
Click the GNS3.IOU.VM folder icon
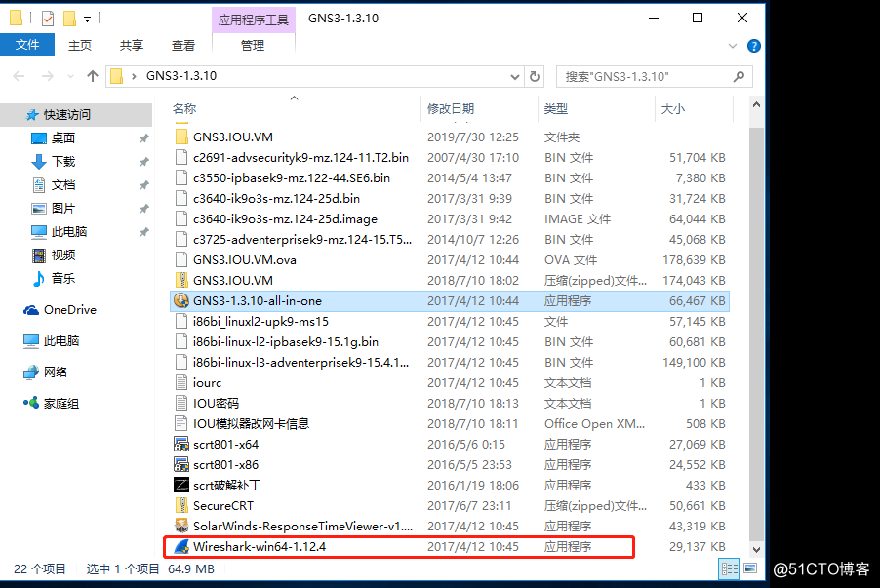coord(181,137)
